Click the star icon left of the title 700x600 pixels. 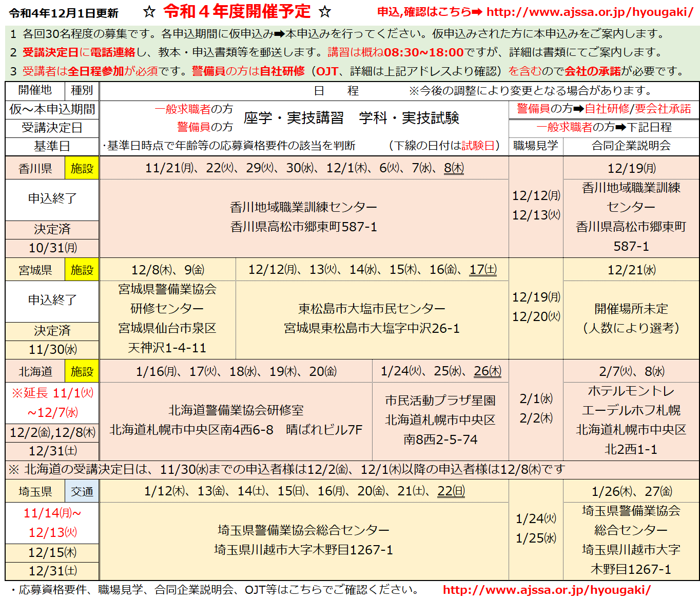point(149,12)
